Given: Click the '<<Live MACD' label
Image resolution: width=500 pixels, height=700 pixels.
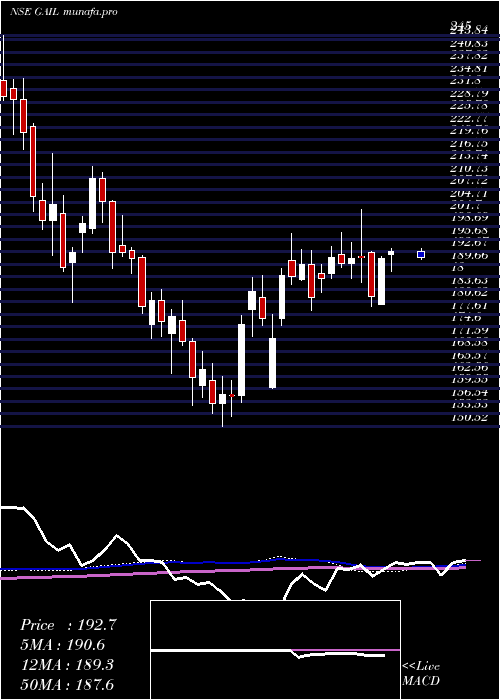Looking at the screenshot, I should [x=421, y=674].
